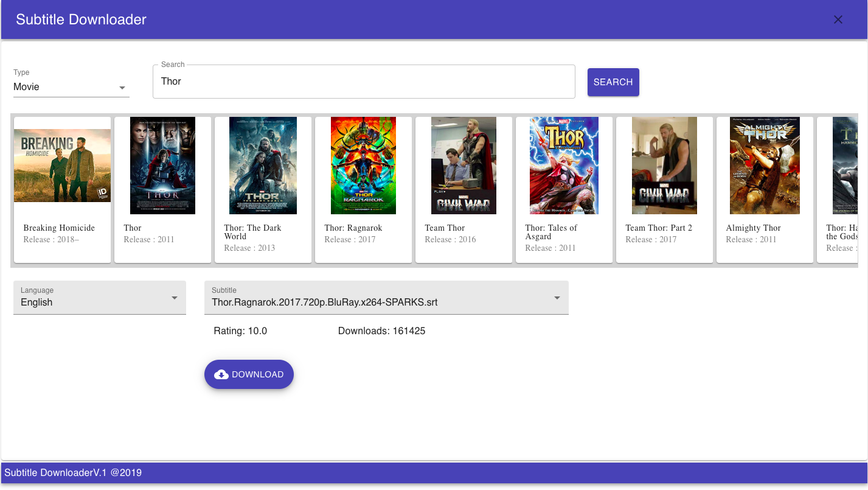
Task: Click the DOWNLOAD button
Action: 249,374
